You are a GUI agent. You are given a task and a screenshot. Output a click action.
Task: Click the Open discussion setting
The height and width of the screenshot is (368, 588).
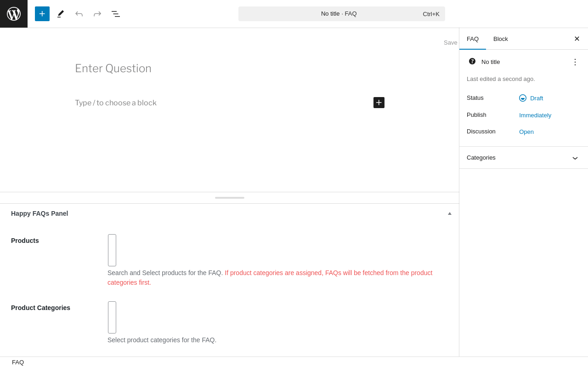coord(526,132)
